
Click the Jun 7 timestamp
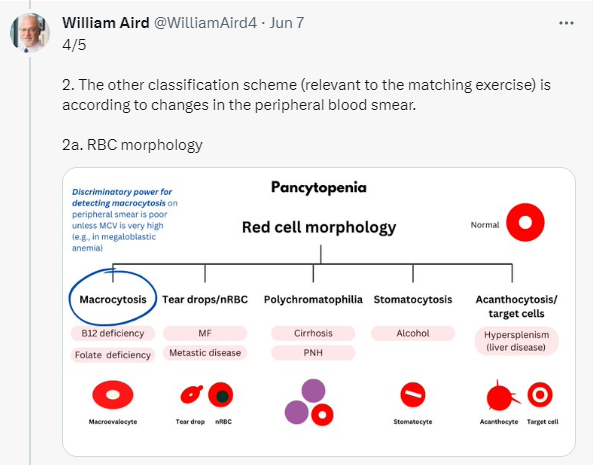coord(287,23)
